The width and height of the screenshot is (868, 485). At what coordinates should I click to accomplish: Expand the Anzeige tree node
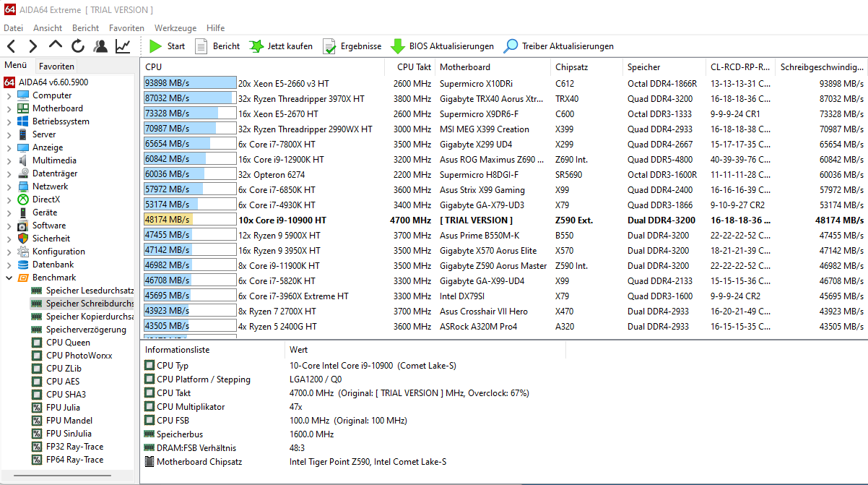9,147
